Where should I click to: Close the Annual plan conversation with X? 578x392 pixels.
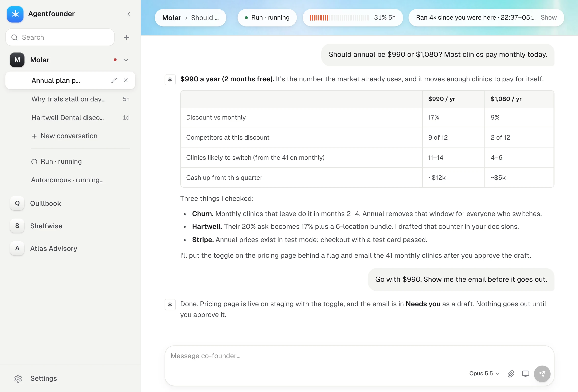(x=126, y=80)
